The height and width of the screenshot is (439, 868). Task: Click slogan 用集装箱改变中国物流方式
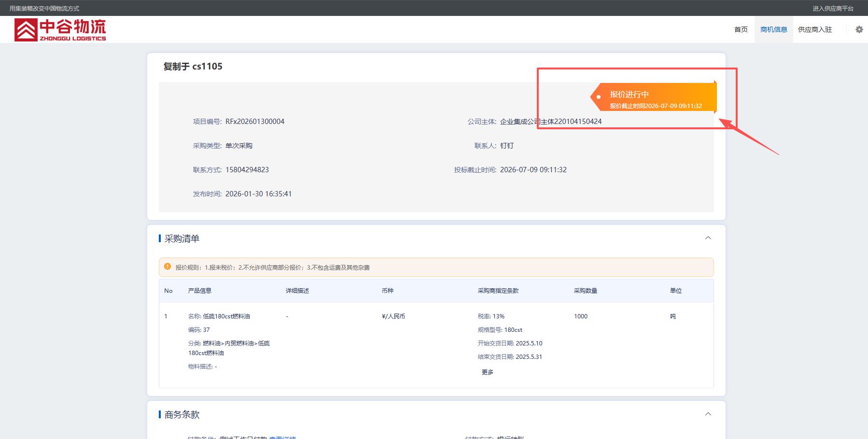point(44,8)
